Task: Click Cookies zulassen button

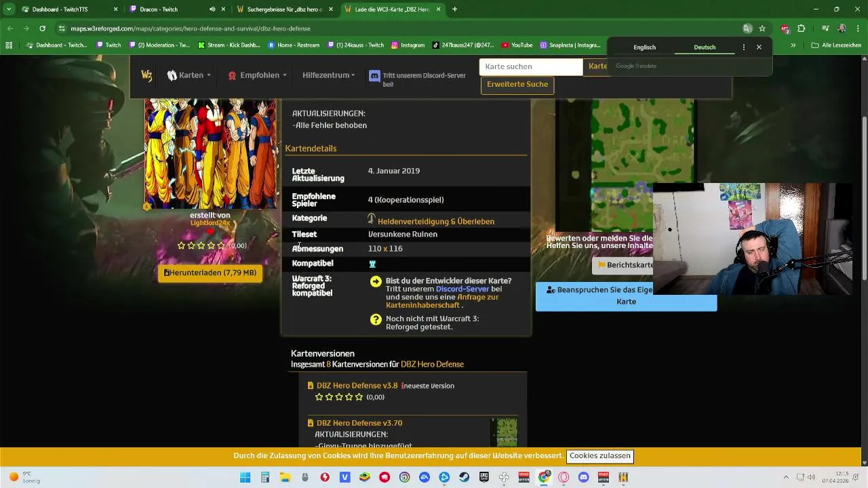Action: 600,456
